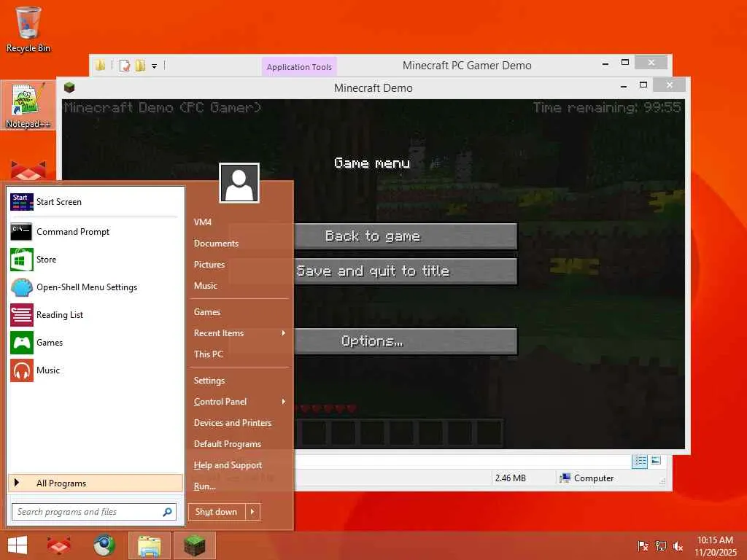Expand the Recent Items submenu

[240, 332]
